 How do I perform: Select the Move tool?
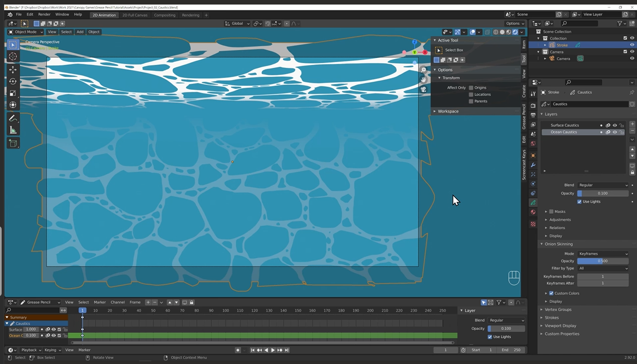(x=13, y=69)
